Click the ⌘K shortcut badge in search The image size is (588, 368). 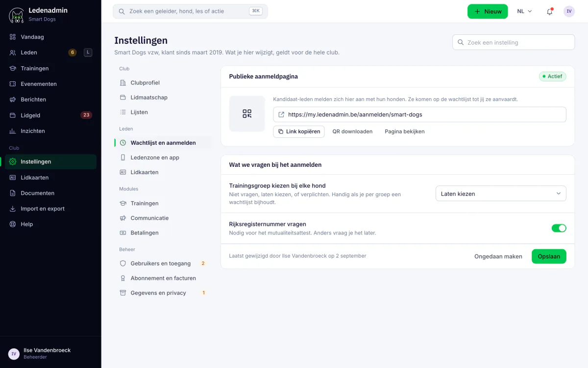pyautogui.click(x=256, y=11)
